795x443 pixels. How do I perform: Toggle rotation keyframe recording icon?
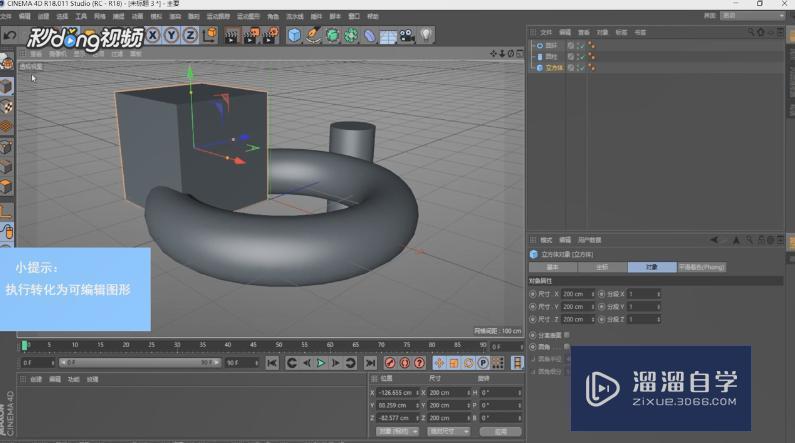point(468,363)
